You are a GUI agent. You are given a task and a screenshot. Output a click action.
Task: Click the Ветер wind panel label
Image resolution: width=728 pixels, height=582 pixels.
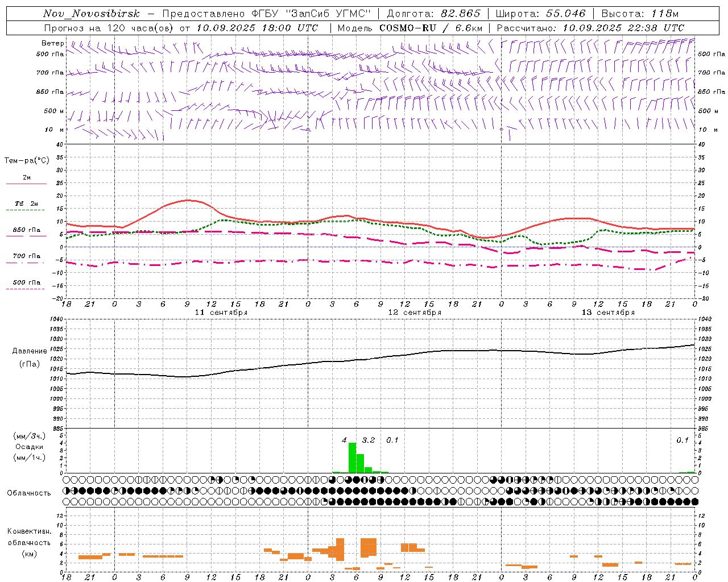tap(53, 43)
